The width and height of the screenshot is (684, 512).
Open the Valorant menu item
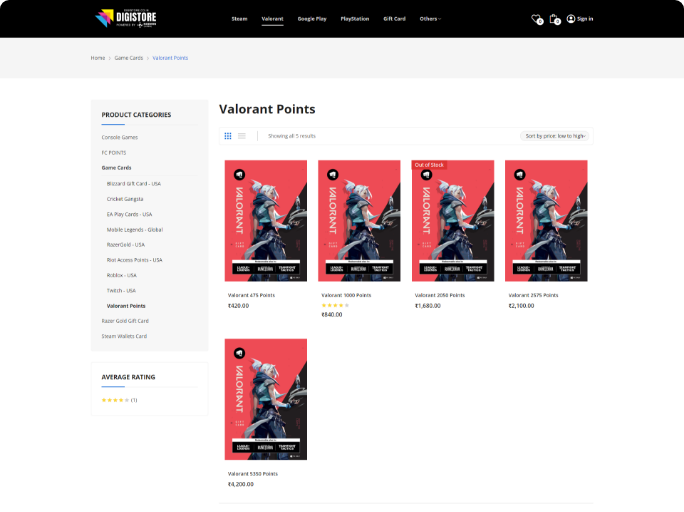coord(272,19)
